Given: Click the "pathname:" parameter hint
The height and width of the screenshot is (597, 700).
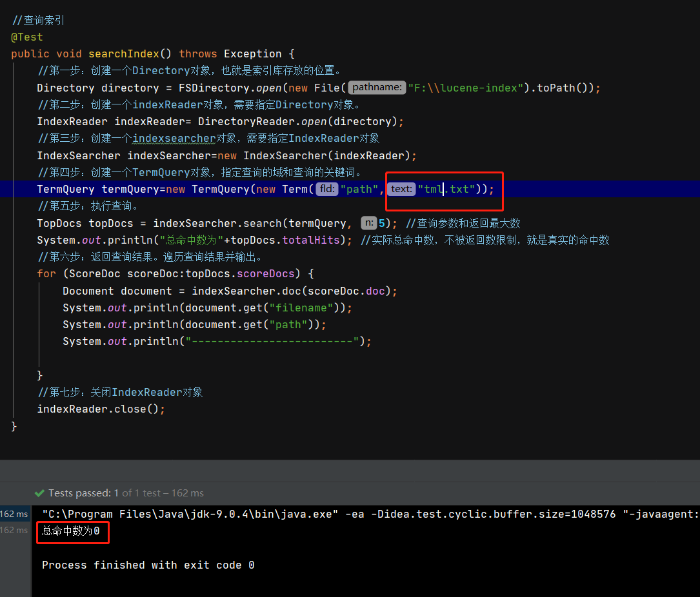Looking at the screenshot, I should click(x=377, y=88).
